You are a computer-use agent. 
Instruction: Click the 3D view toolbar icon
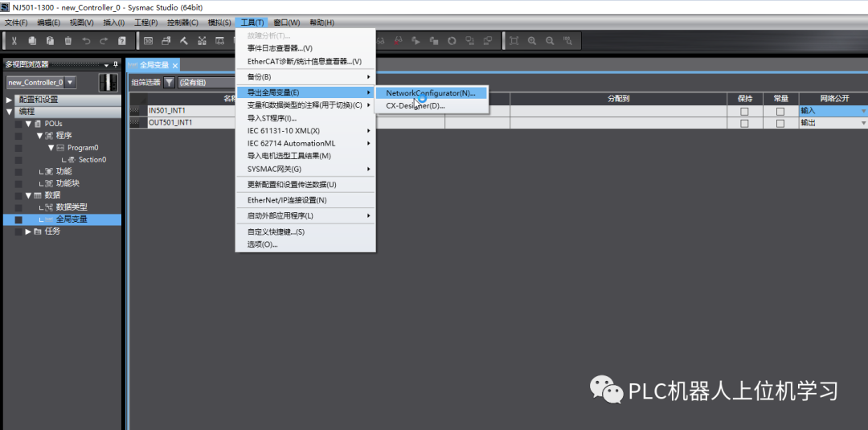click(149, 40)
